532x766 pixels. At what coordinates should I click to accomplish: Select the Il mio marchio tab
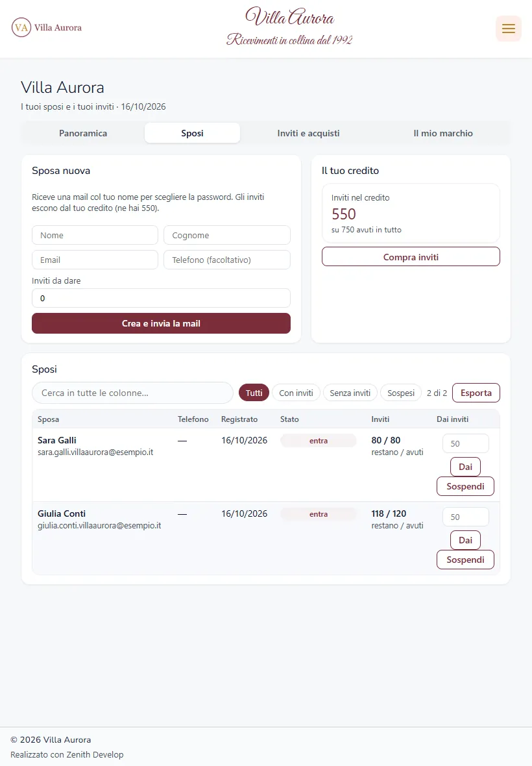[x=442, y=133]
